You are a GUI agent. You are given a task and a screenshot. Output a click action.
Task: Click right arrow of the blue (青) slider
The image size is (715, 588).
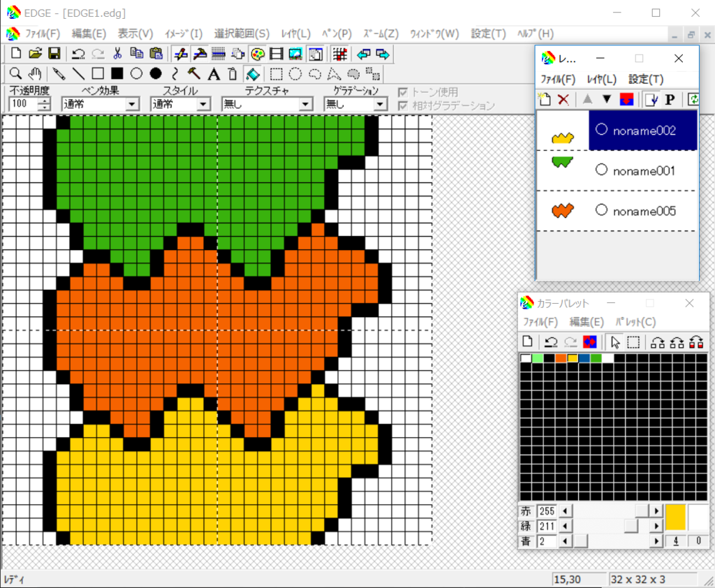[656, 541]
